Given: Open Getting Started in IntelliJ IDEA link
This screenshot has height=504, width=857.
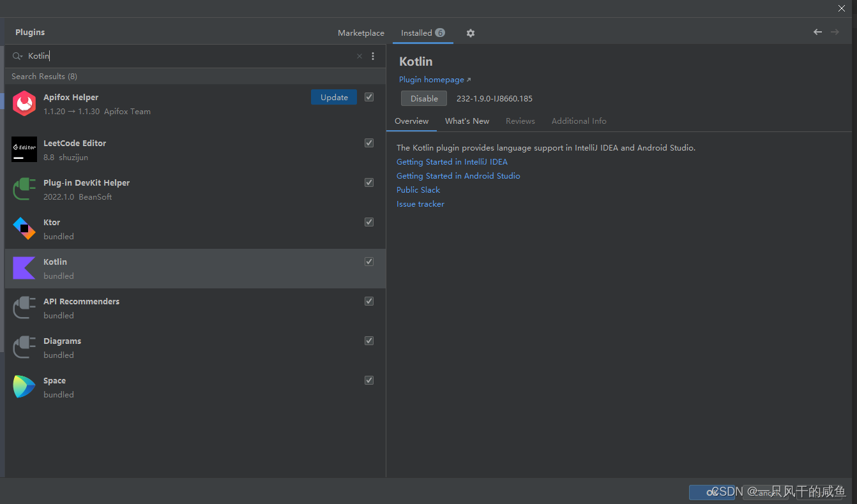Looking at the screenshot, I should (452, 162).
